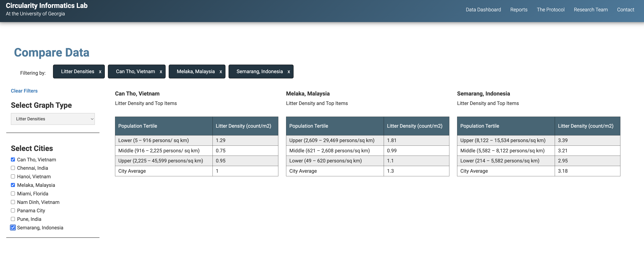Uncheck Melaka, Malaysia in city list
Screen dimensions: 644x255
pyautogui.click(x=13, y=185)
